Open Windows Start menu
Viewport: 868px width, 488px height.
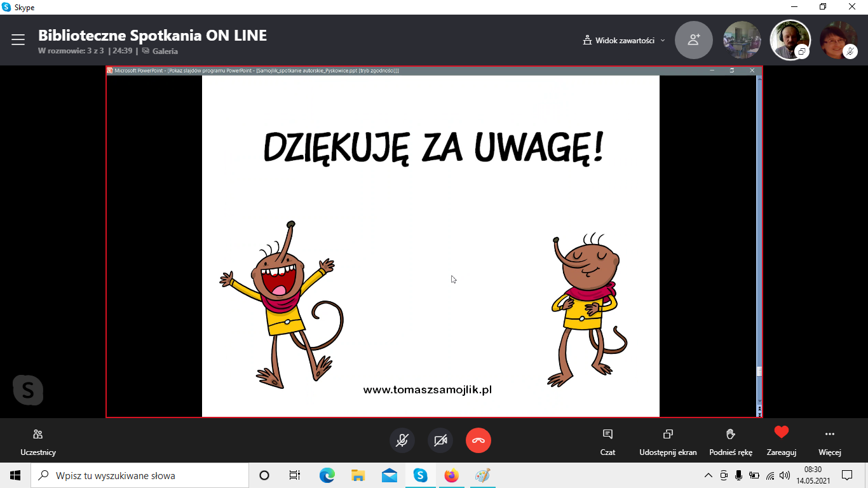(15, 475)
